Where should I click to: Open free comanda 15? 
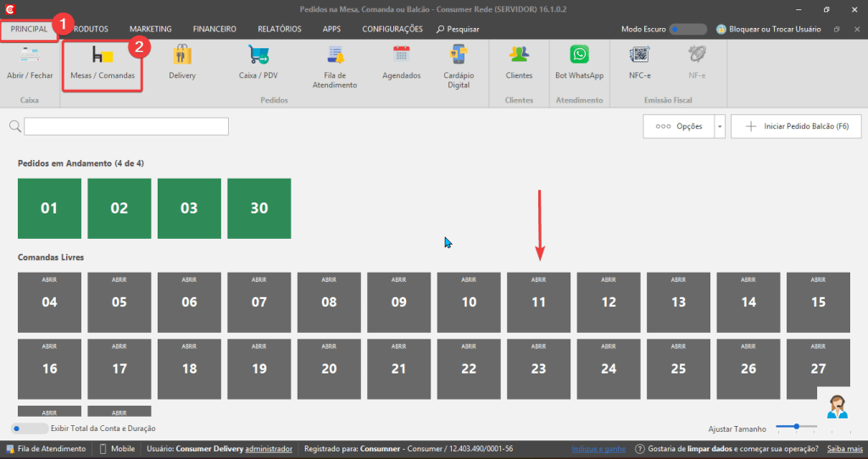click(x=818, y=302)
